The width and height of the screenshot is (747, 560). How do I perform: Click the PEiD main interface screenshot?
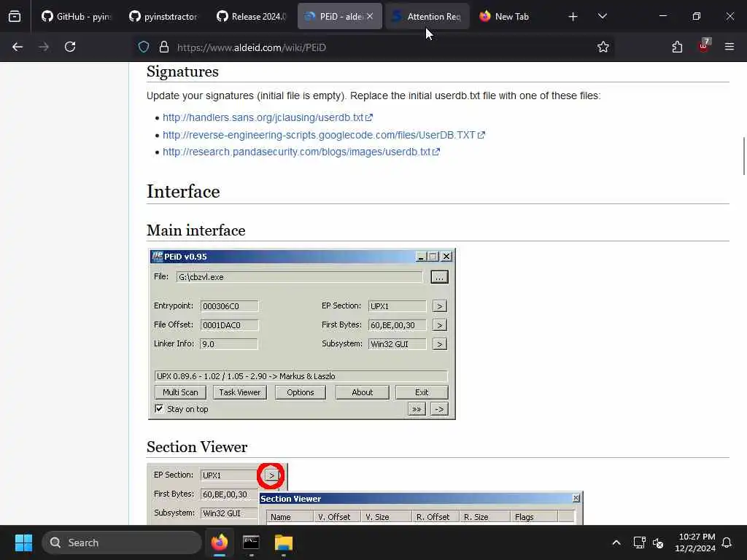tap(301, 334)
